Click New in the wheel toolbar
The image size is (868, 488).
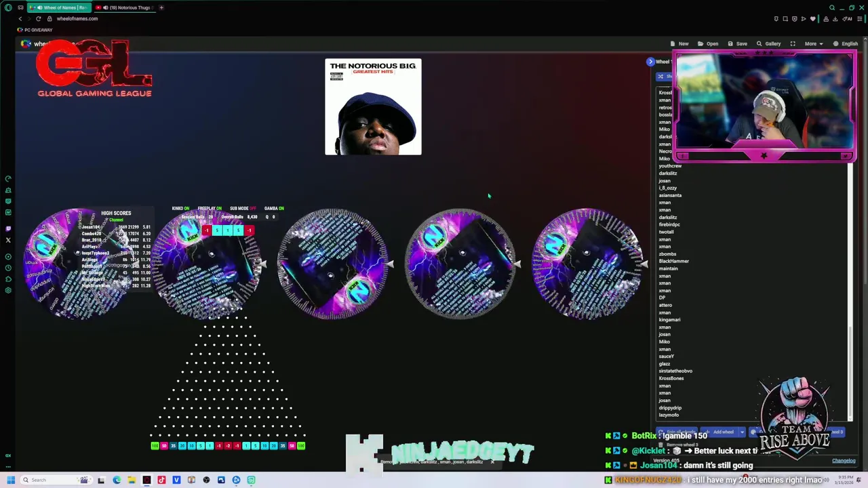(679, 44)
